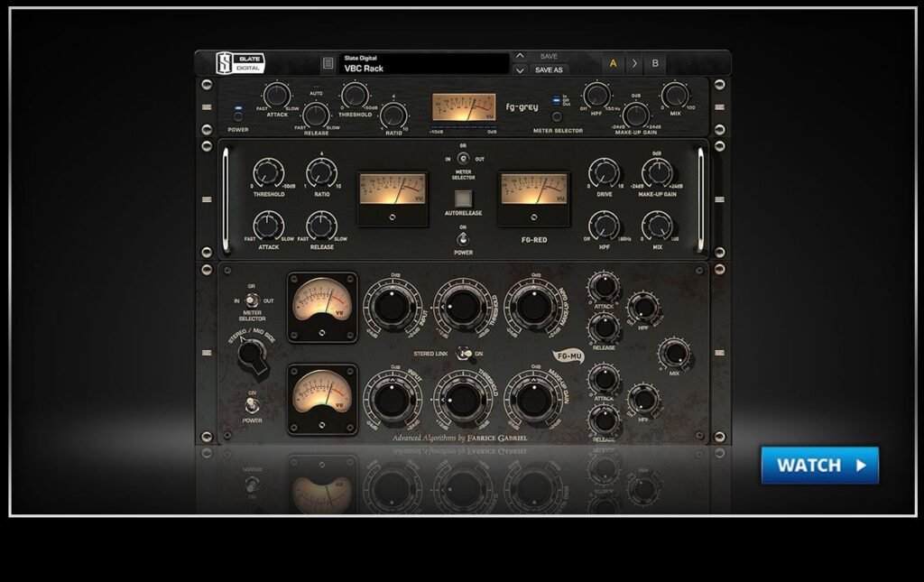Click the up chevron to load previous preset
Viewport: 924px width, 582px height.
pyautogui.click(x=521, y=54)
